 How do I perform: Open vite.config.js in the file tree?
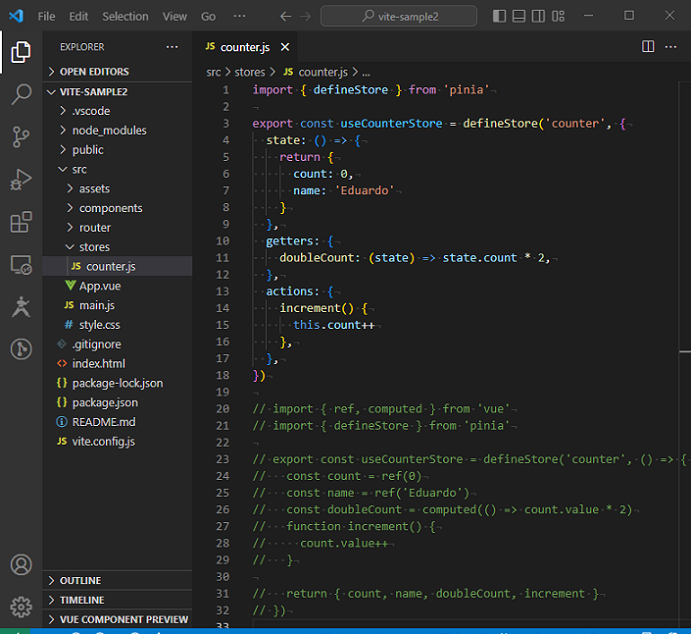point(117,441)
